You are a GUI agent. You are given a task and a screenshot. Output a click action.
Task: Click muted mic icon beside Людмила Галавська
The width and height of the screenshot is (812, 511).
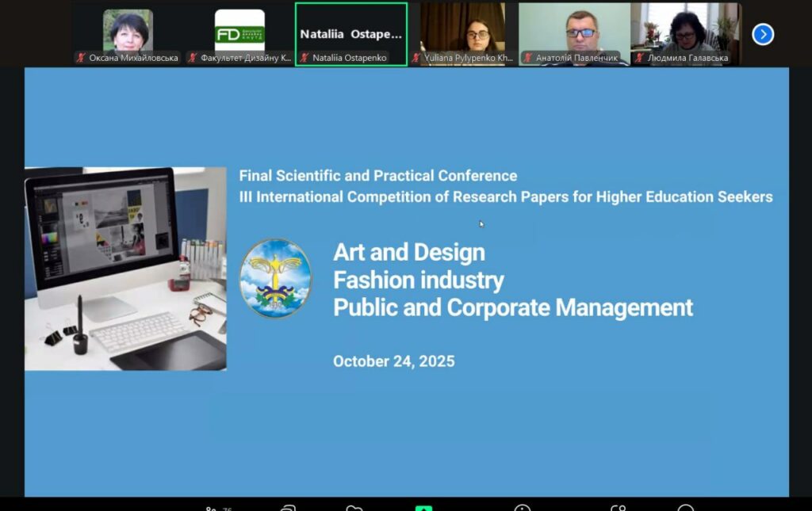[639, 58]
